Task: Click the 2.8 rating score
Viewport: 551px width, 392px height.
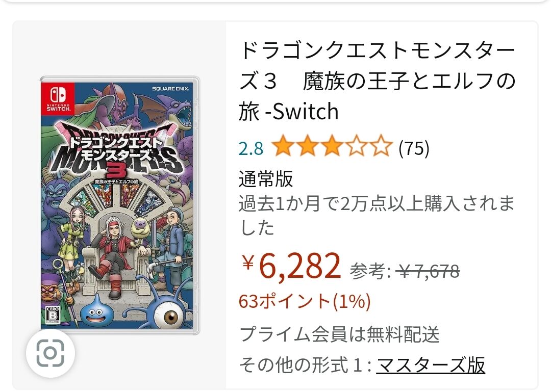Action: tap(251, 148)
